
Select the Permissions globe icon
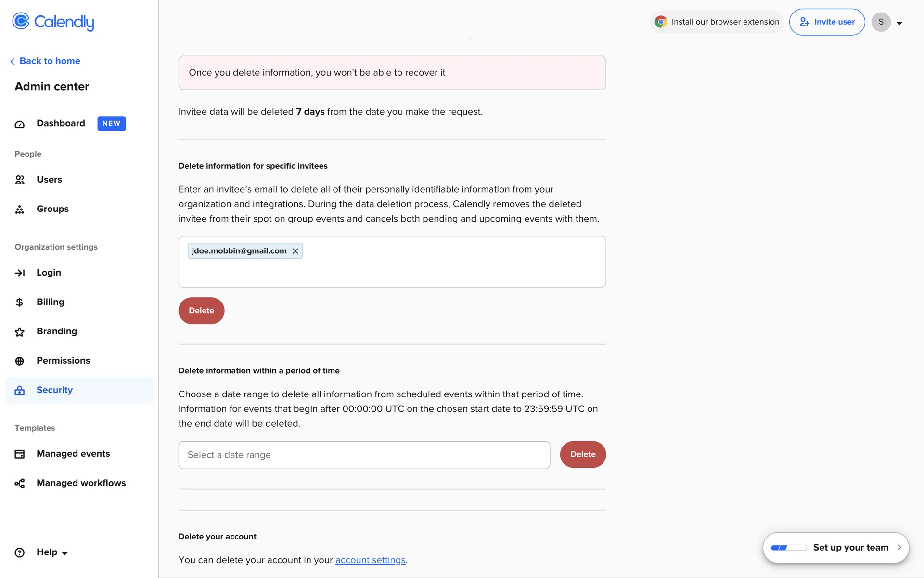tap(20, 361)
